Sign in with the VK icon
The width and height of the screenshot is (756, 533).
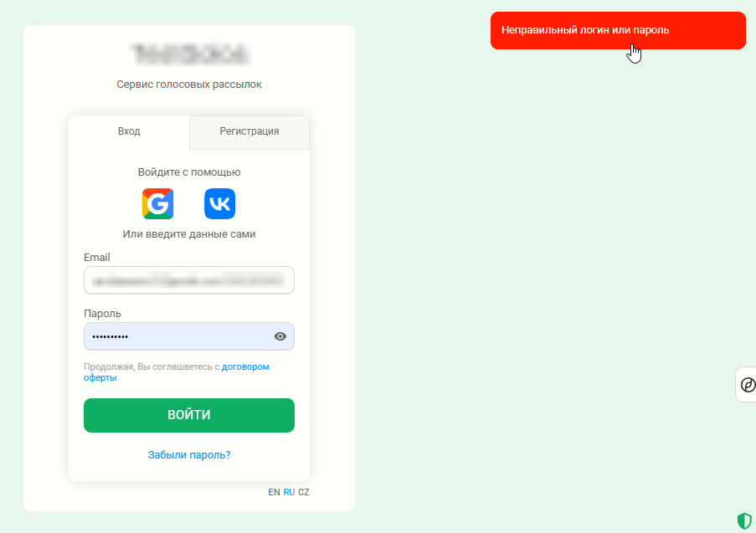(x=220, y=204)
